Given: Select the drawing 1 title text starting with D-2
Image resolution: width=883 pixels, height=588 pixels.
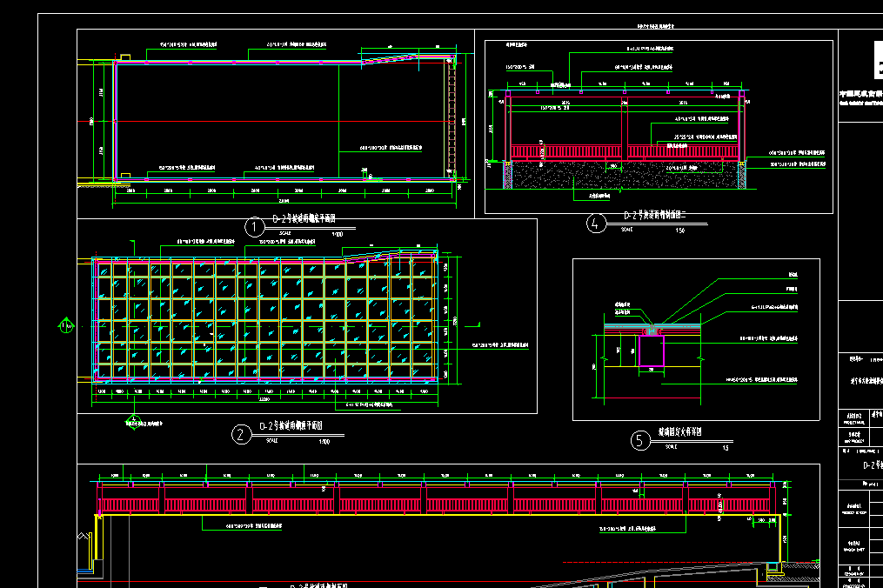Looking at the screenshot, I should 304,218.
